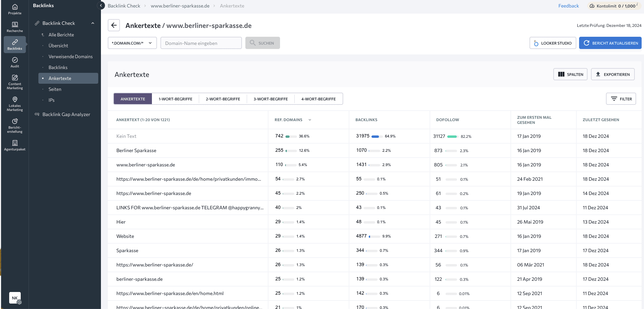Open the Filter button

tap(621, 99)
